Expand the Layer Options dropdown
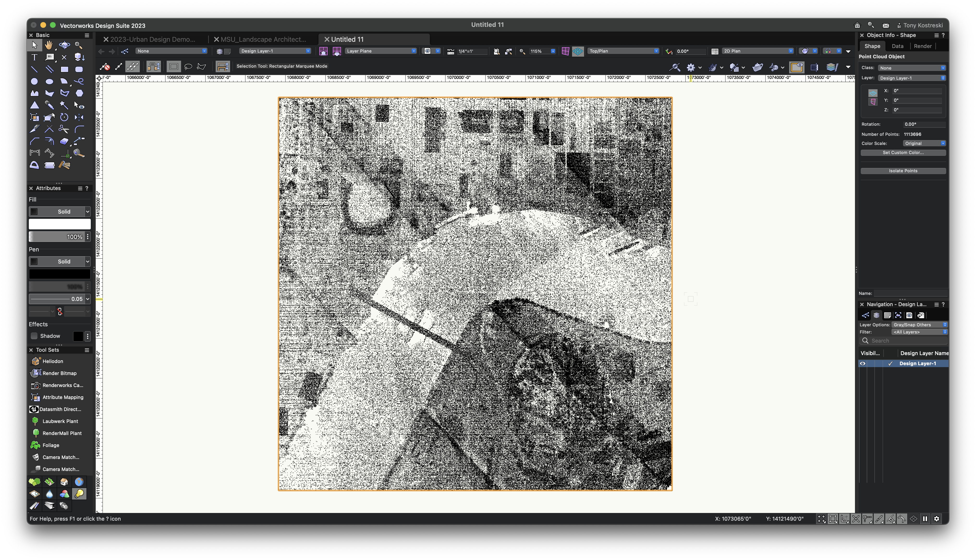 pyautogui.click(x=919, y=325)
